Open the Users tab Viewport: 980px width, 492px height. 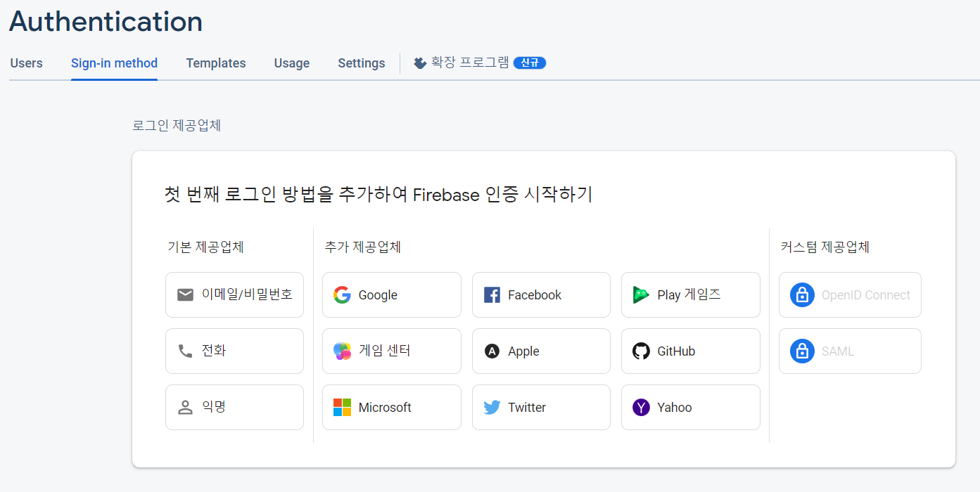coord(26,63)
